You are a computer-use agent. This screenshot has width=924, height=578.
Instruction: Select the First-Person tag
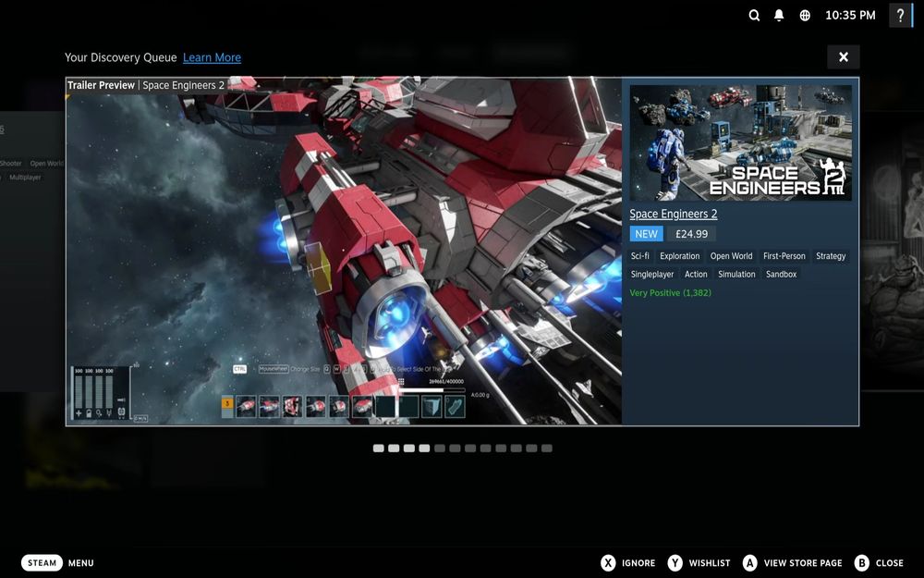784,256
